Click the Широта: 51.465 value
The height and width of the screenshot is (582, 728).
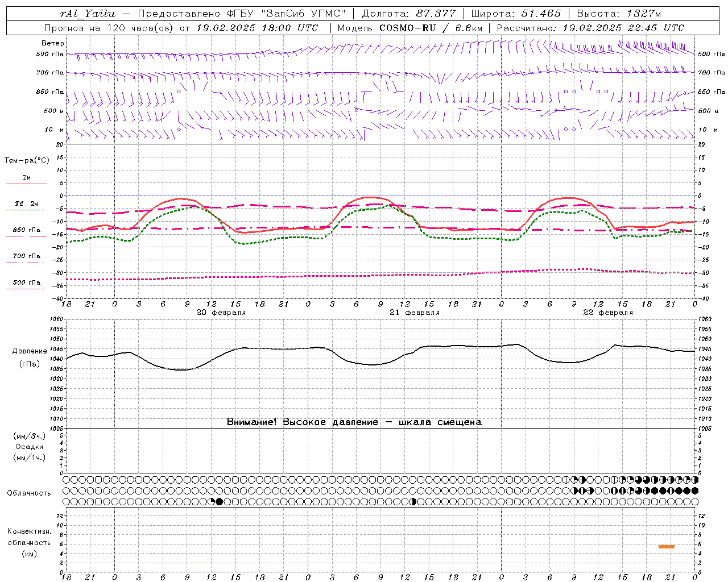[516, 14]
